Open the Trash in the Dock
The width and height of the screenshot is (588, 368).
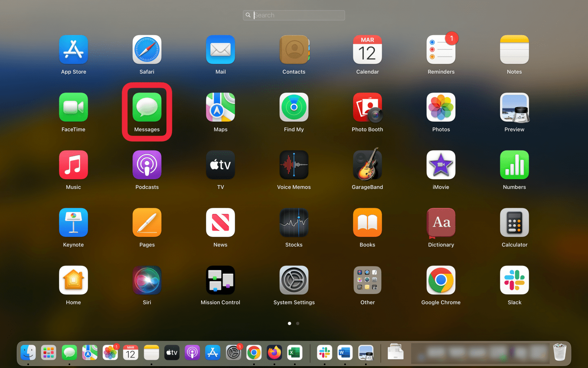[559, 352]
